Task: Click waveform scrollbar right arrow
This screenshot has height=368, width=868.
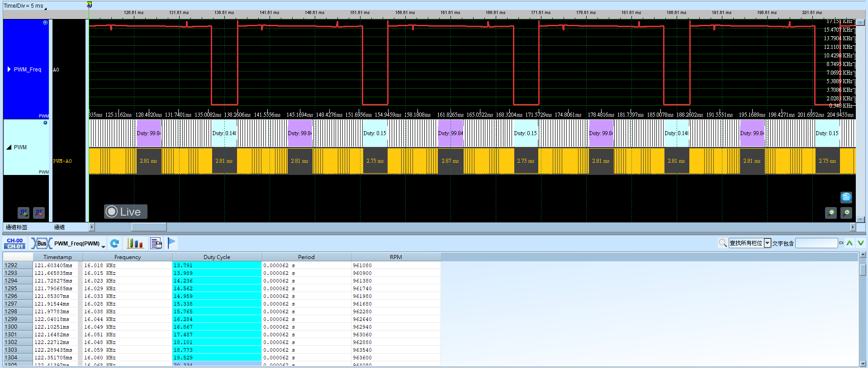Action: (x=853, y=227)
